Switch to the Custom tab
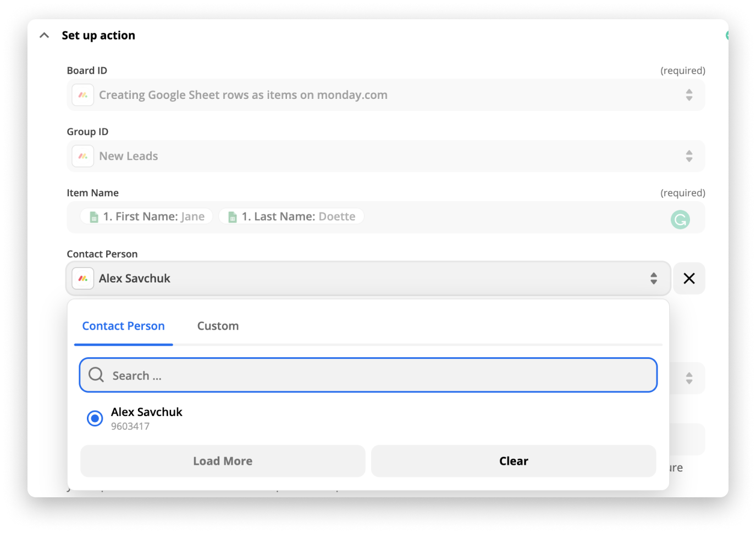Viewport: 756px width, 533px height. tap(218, 326)
